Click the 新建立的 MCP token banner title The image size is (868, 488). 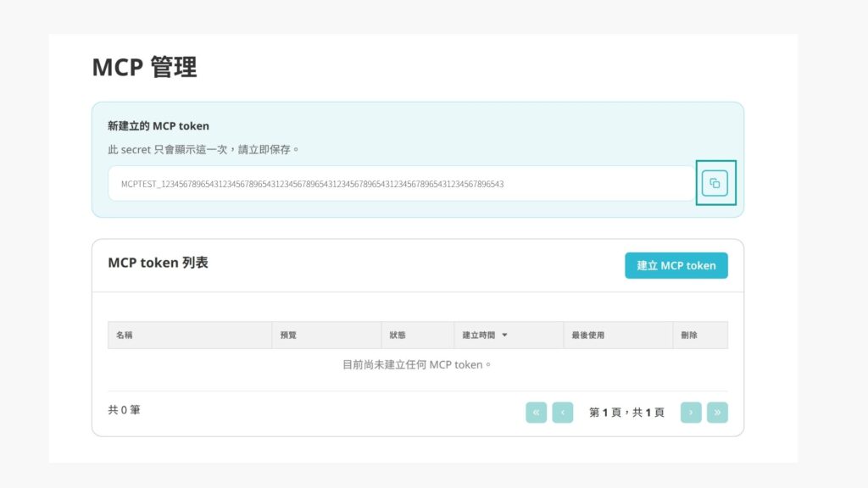[159, 126]
